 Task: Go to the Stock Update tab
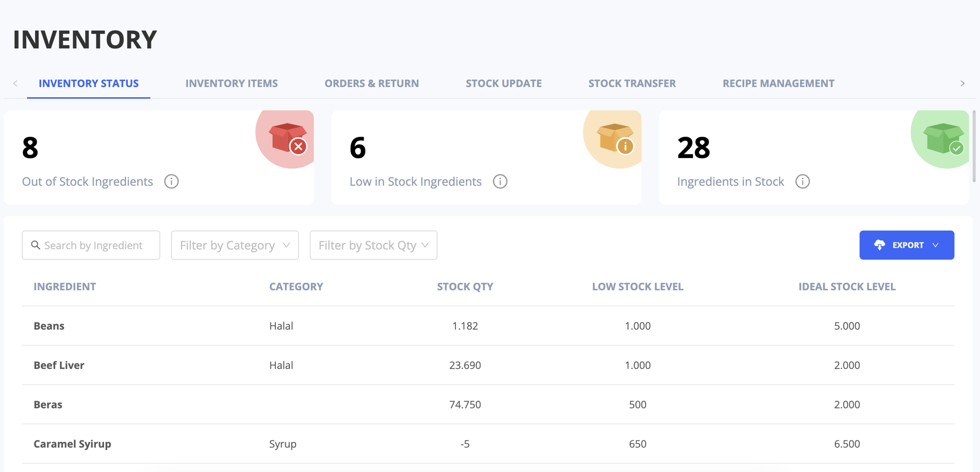pos(503,83)
